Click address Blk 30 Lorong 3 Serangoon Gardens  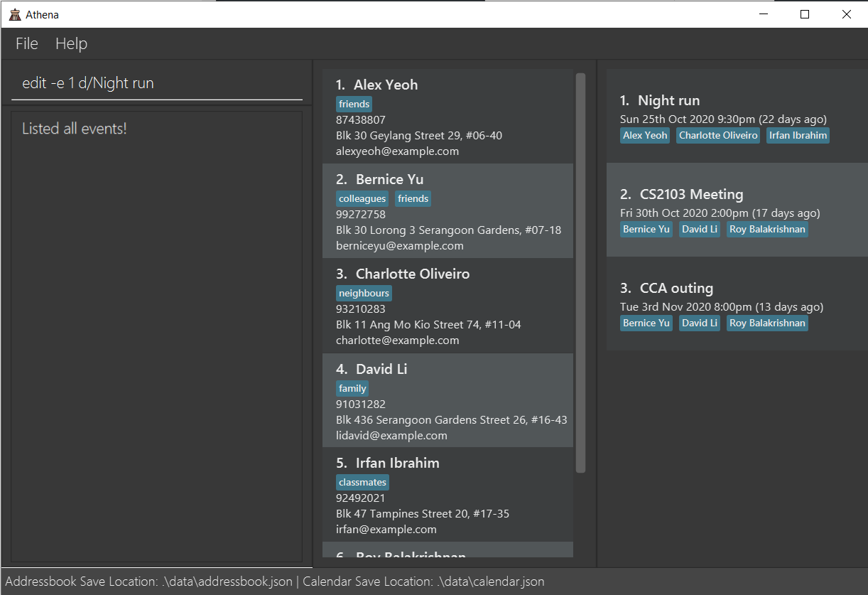click(x=448, y=230)
